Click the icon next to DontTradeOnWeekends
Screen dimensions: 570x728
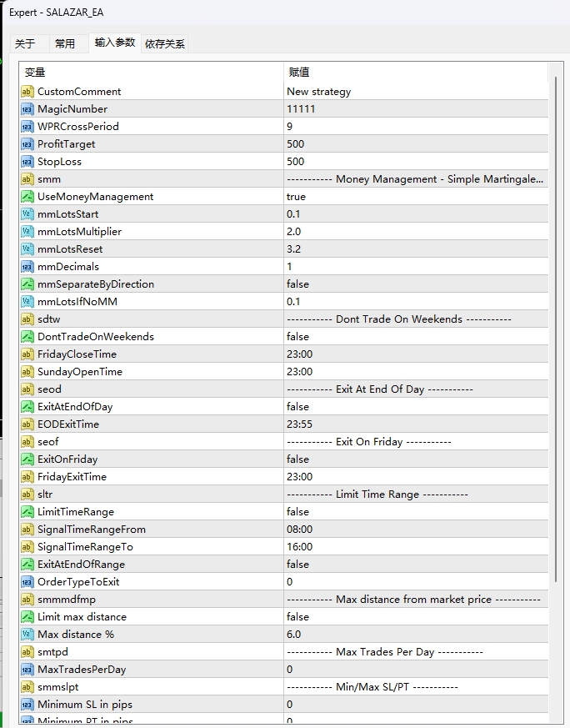coord(27,337)
